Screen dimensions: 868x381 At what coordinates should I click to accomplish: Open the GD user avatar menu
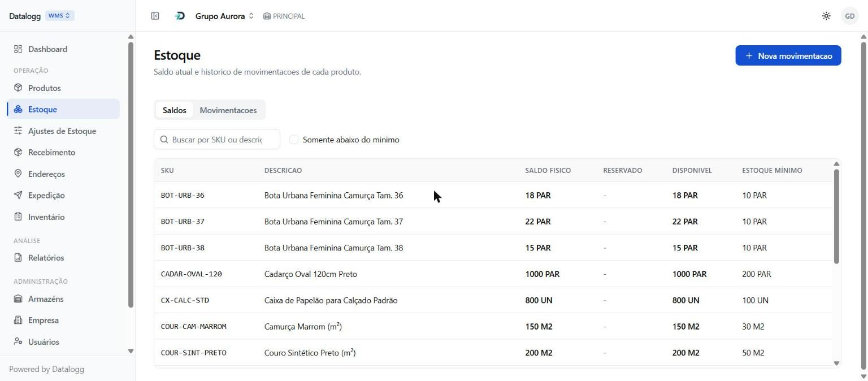tap(850, 16)
